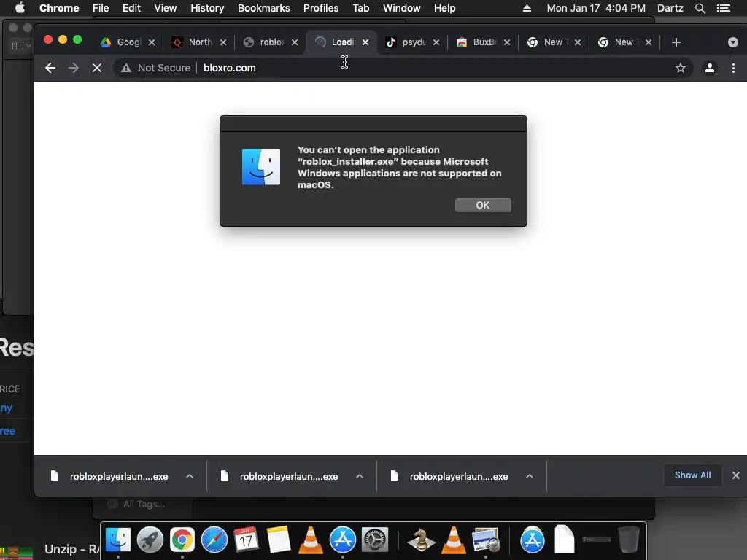Close the psydu tab
The width and height of the screenshot is (747, 560).
[436, 42]
